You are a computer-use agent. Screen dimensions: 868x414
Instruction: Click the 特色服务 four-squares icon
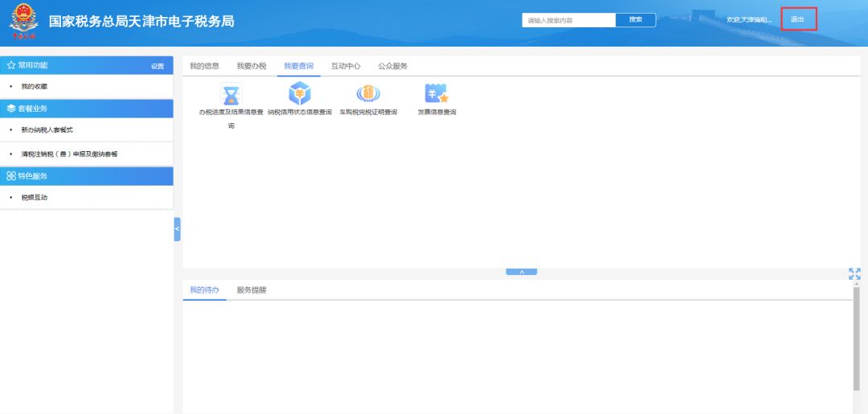click(x=11, y=176)
